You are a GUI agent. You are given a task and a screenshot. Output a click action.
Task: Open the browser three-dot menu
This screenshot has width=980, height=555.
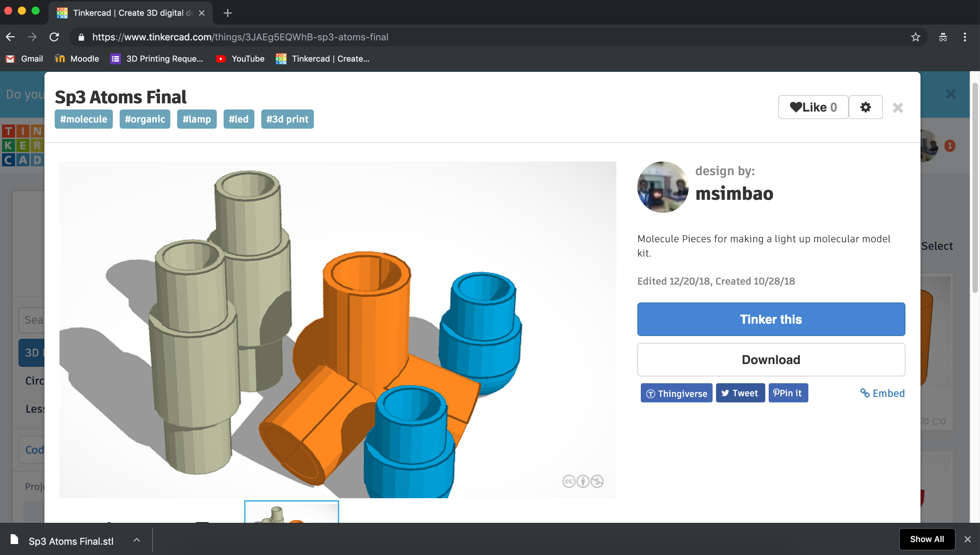(x=964, y=37)
